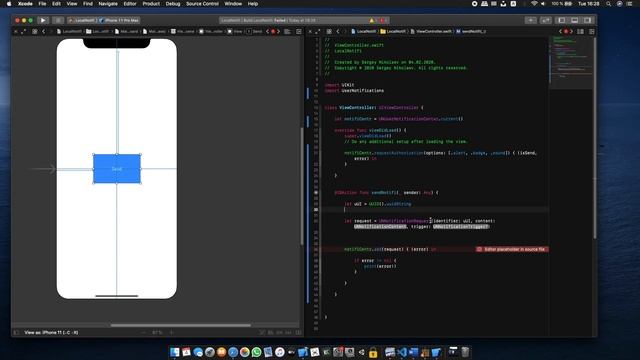Select the Send item in left jump bar
The width and height of the screenshot is (640, 360).
[254, 31]
